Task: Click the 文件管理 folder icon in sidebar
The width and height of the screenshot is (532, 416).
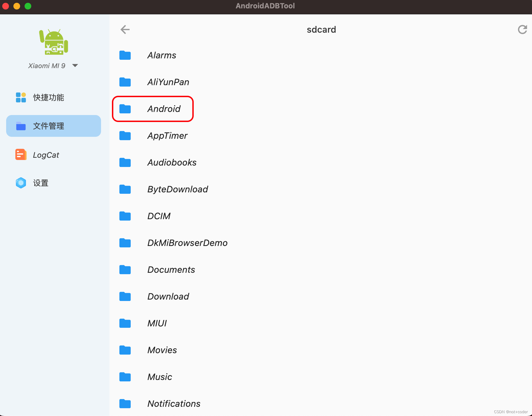Action: point(21,126)
